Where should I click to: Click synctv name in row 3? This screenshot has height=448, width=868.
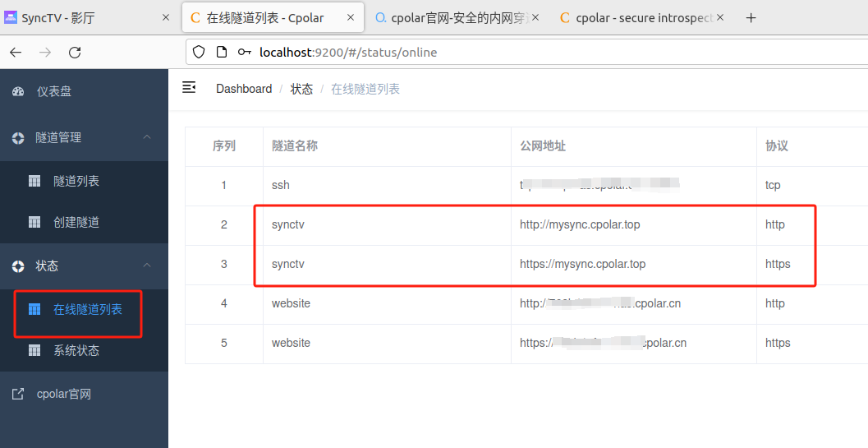pos(288,264)
